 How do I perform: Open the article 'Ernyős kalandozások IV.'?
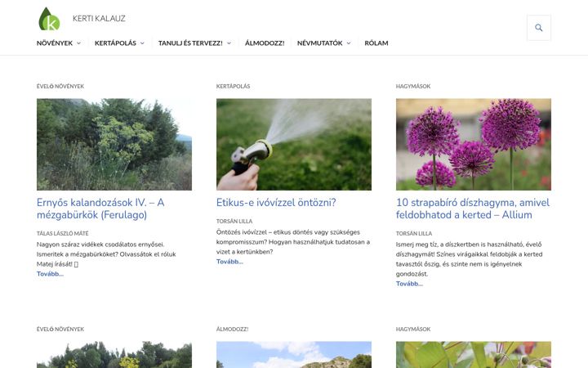(100, 209)
